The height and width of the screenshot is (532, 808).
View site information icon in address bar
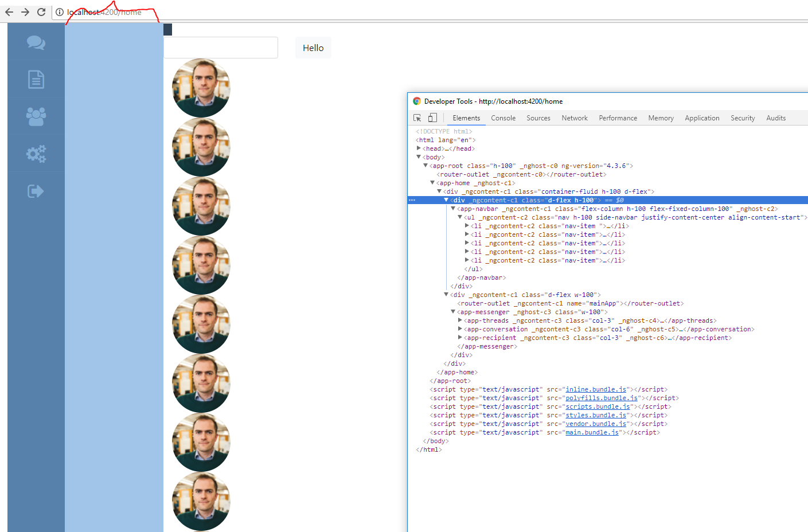tap(60, 12)
